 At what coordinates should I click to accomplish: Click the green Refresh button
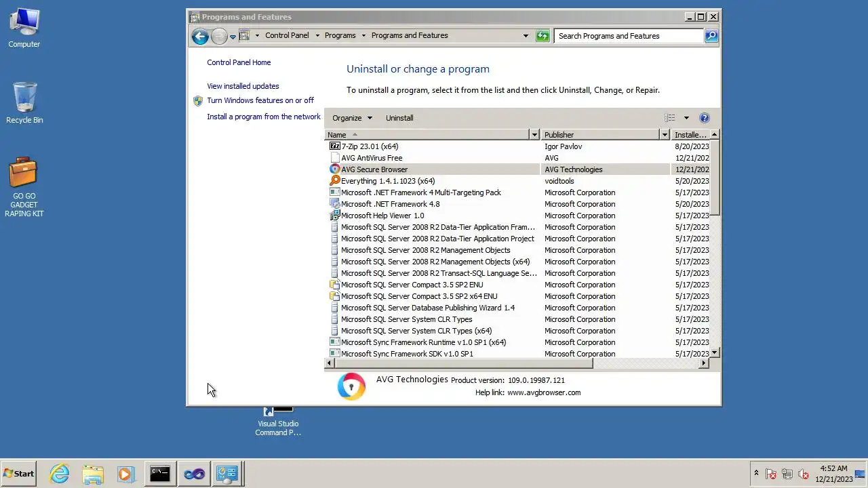(542, 36)
